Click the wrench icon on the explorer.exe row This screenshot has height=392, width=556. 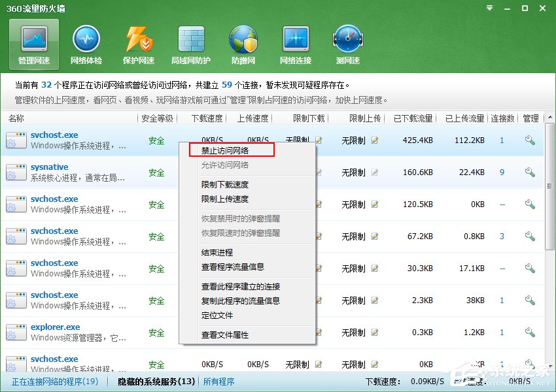click(530, 332)
